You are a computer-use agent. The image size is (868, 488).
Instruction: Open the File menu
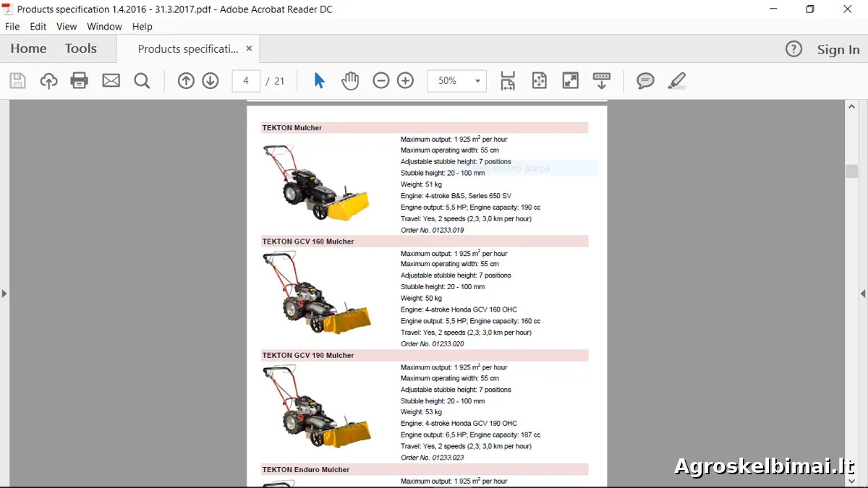pyautogui.click(x=12, y=26)
